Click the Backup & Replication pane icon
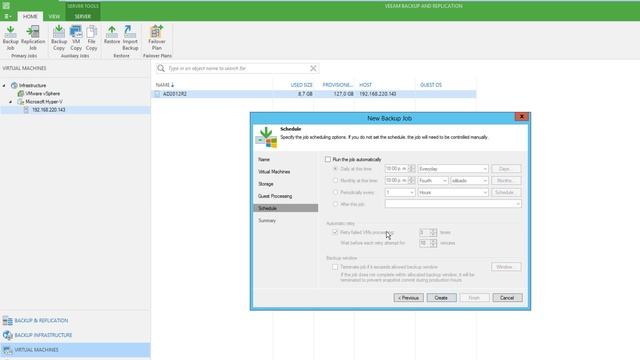Image resolution: width=640 pixels, height=360 pixels. (x=7, y=321)
